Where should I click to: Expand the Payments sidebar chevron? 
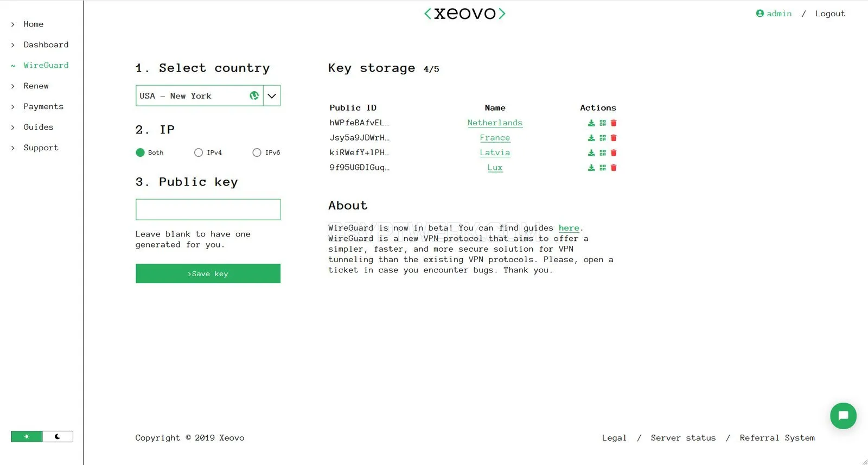tap(13, 107)
